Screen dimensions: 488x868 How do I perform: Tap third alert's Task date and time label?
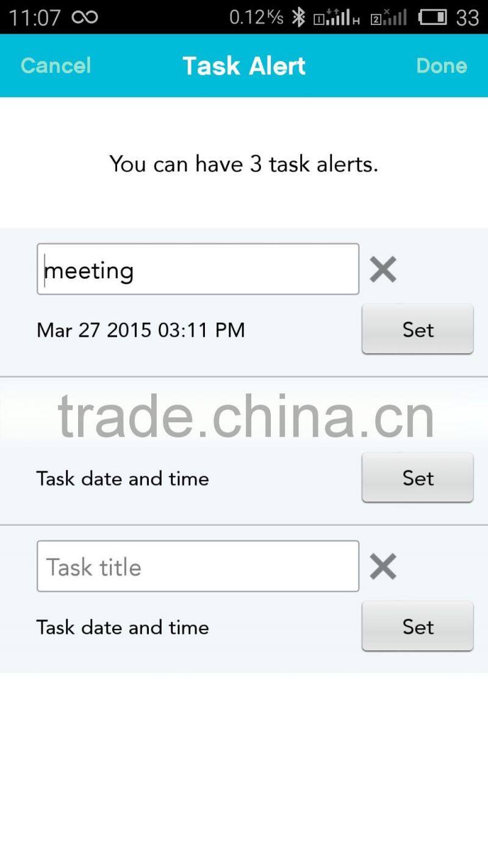pos(123,628)
